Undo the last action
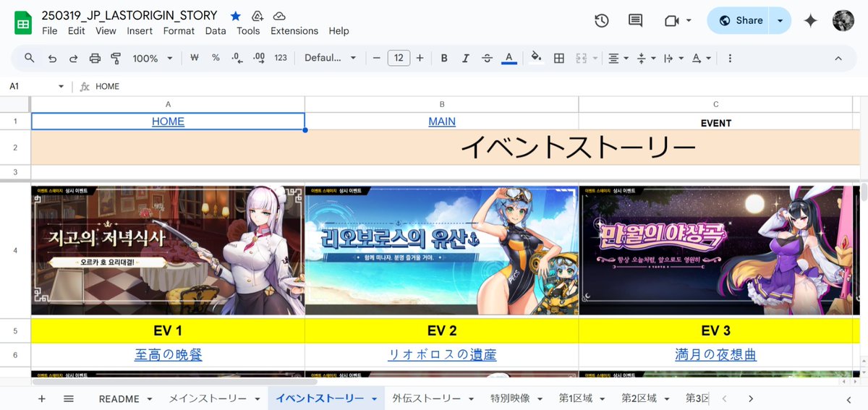This screenshot has width=868, height=410. click(x=52, y=58)
